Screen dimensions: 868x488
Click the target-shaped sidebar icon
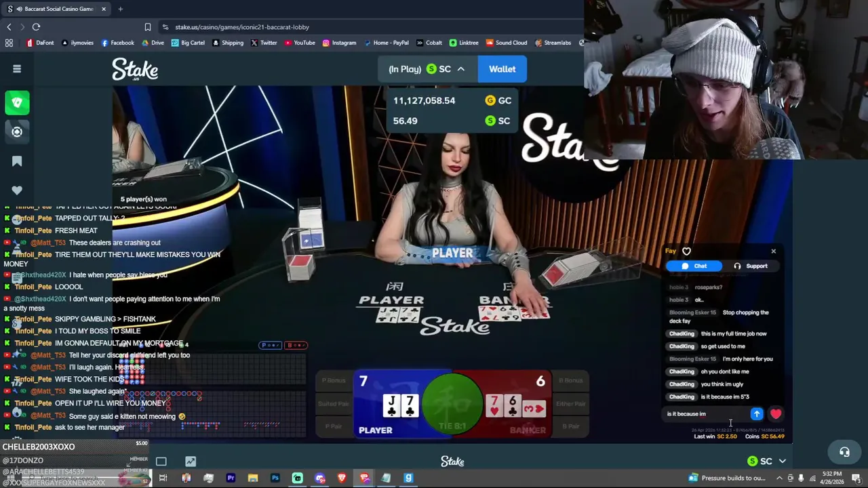[x=17, y=131]
